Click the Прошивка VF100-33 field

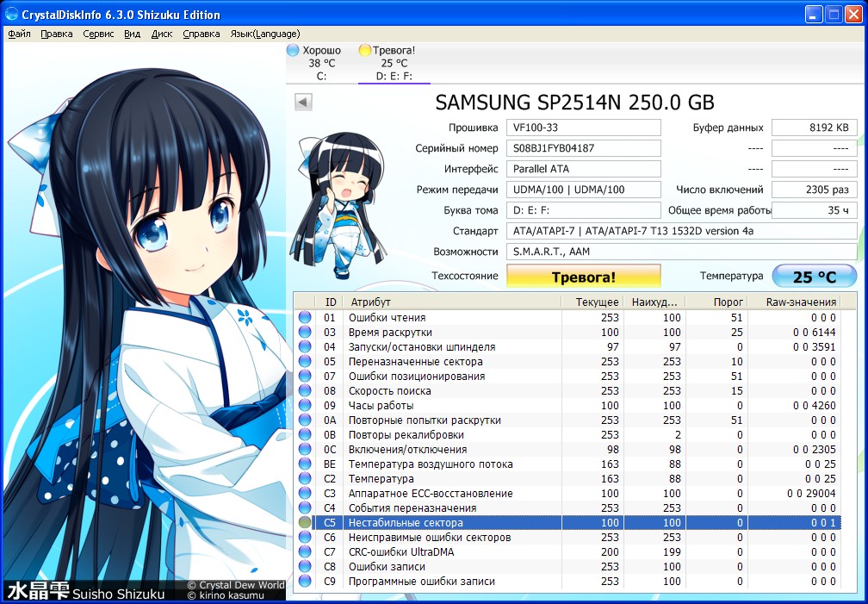tap(584, 128)
